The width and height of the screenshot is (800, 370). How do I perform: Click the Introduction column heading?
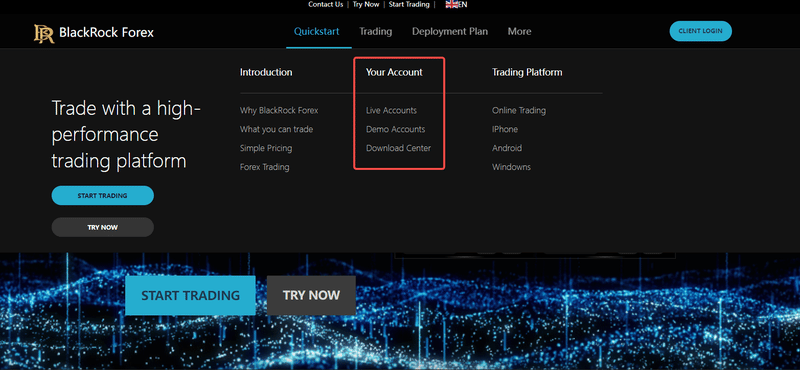tap(266, 72)
